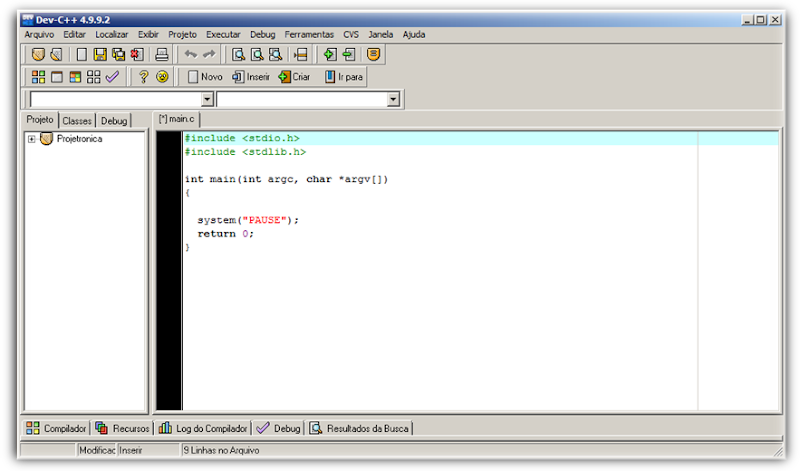Open the Projeto menu
The width and height of the screenshot is (800, 471).
click(182, 34)
